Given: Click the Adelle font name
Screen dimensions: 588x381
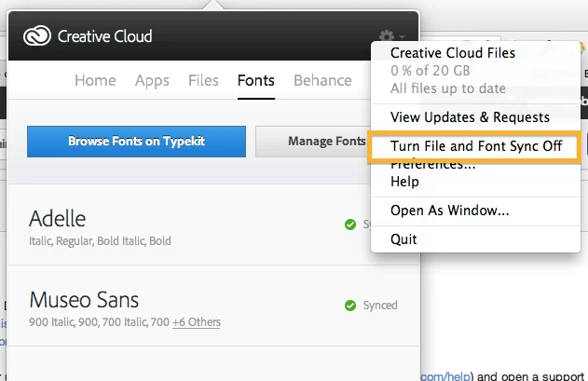Looking at the screenshot, I should pyautogui.click(x=58, y=219).
